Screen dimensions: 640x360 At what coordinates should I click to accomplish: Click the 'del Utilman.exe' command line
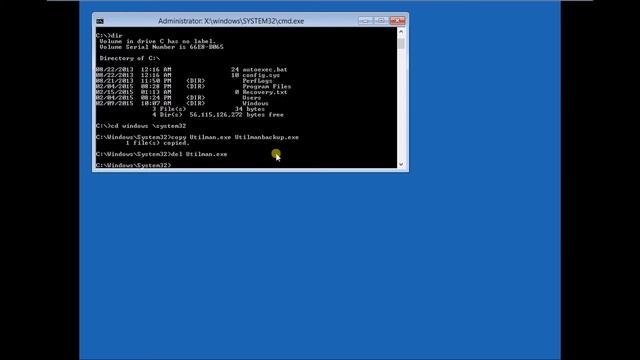pos(161,154)
